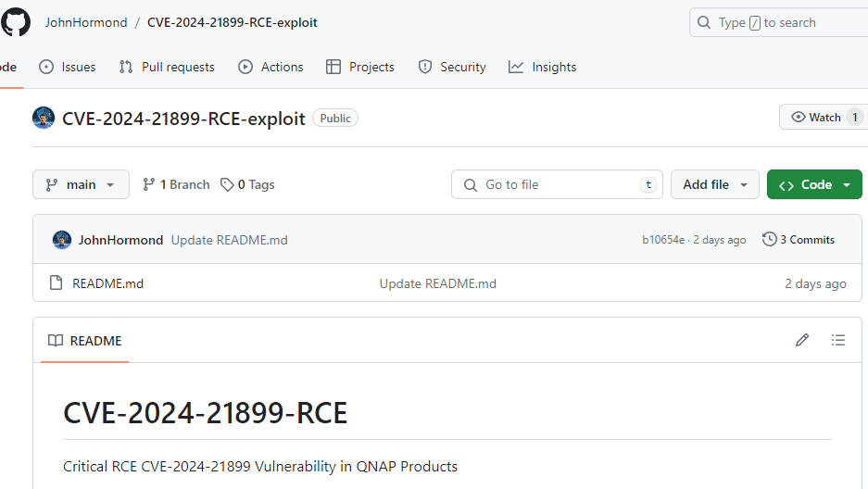The width and height of the screenshot is (868, 489).
Task: Focus the Go to file field
Action: coord(557,184)
